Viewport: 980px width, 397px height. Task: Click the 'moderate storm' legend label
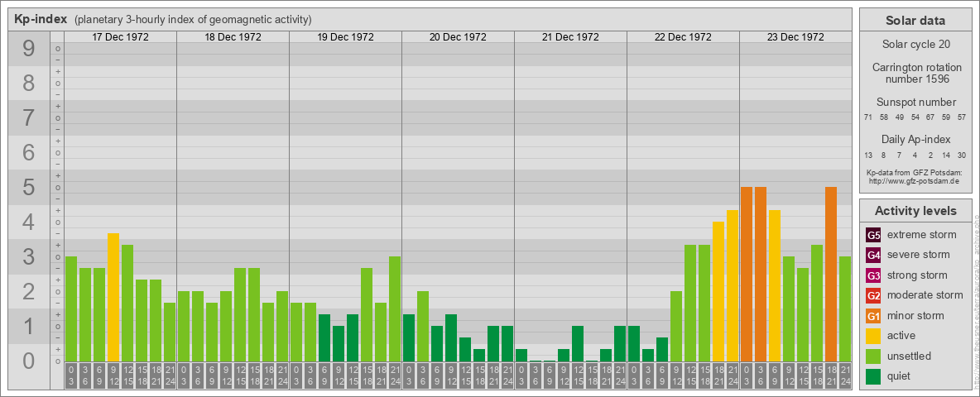[925, 294]
